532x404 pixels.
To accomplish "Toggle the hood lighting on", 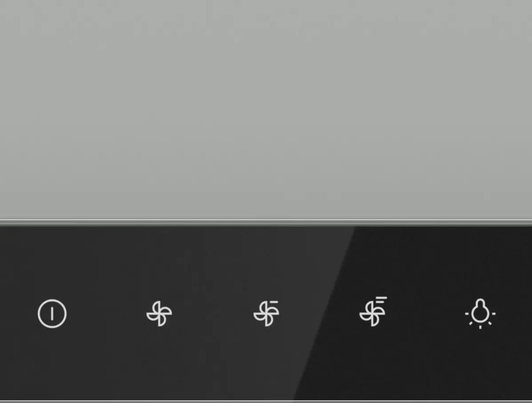I will 480,314.
